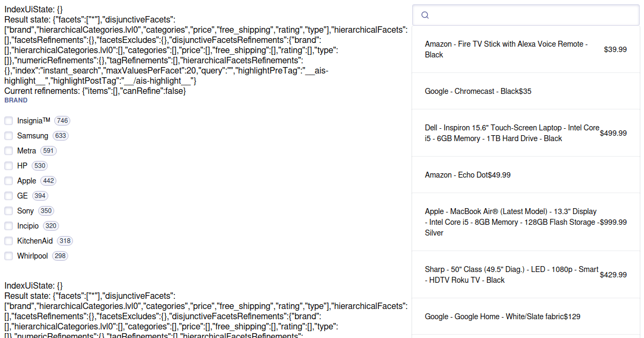This screenshot has height=338, width=644.
Task: Open the Dell Inspiron laptop result
Action: click(x=511, y=133)
